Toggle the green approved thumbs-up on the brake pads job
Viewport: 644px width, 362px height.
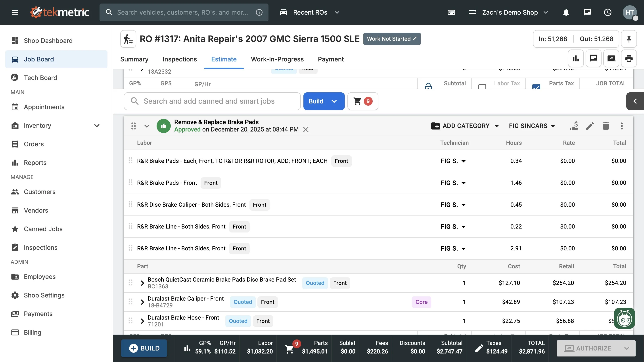163,126
